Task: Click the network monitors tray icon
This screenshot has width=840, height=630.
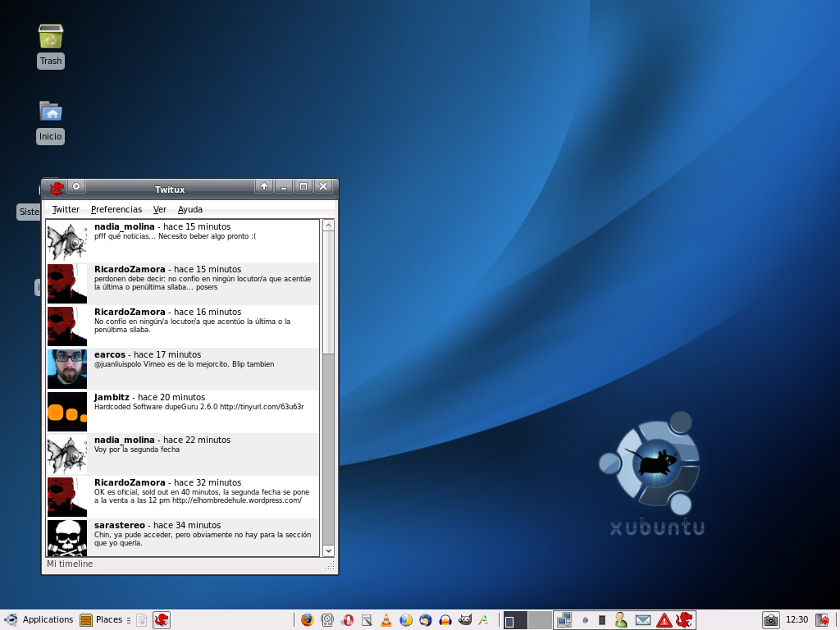Action: pos(564,620)
